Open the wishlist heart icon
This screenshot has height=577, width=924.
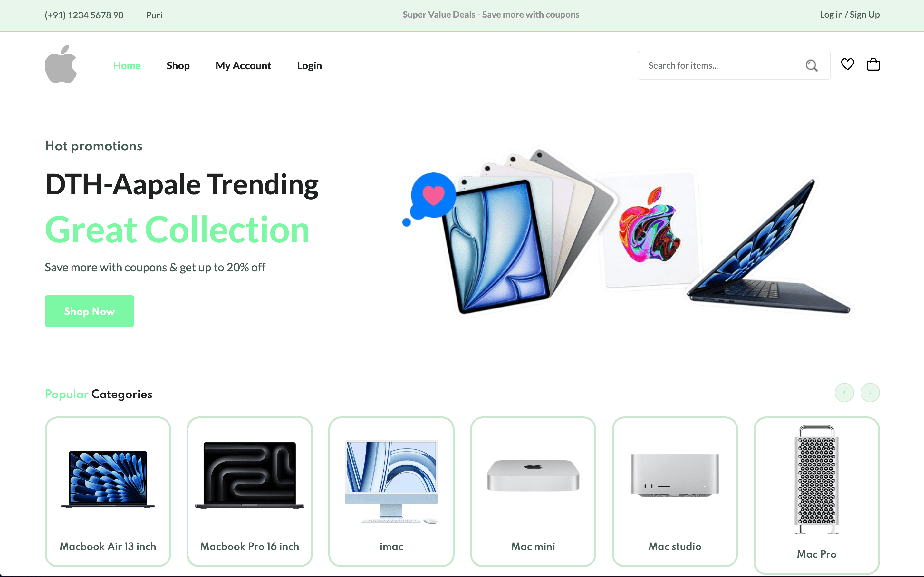pyautogui.click(x=847, y=64)
